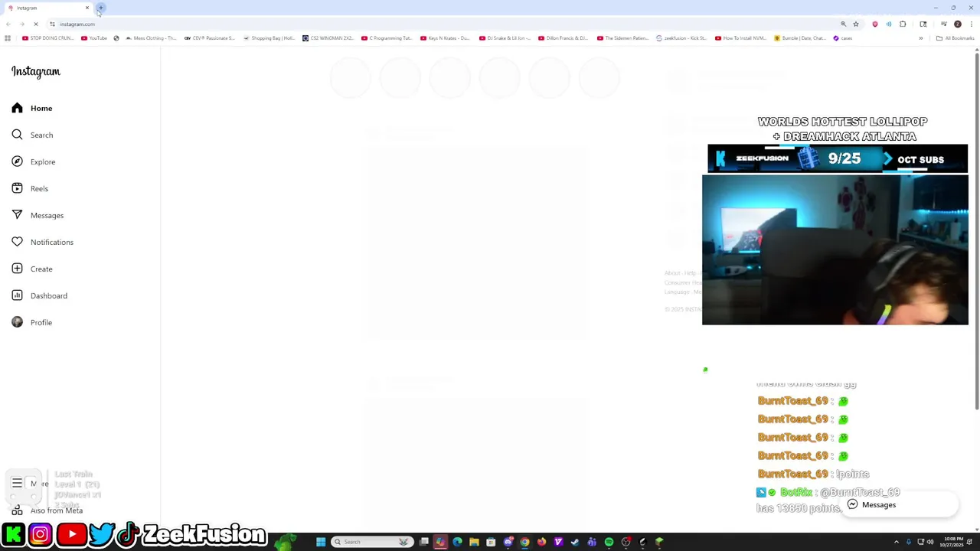Click taskbar Search box

pos(372,542)
